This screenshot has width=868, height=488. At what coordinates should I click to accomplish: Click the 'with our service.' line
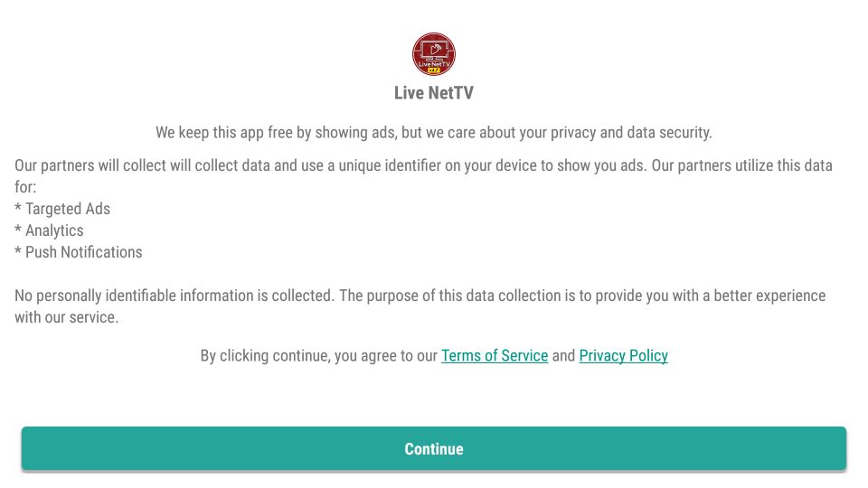(x=66, y=317)
